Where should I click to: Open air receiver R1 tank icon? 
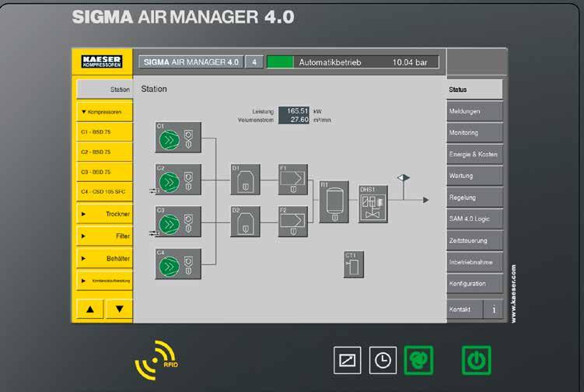[x=334, y=202]
